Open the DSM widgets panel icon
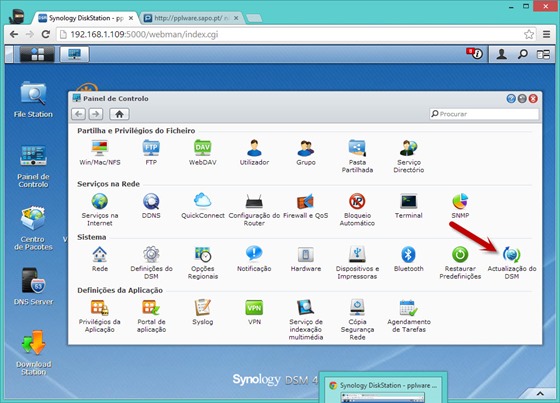 coord(543,54)
